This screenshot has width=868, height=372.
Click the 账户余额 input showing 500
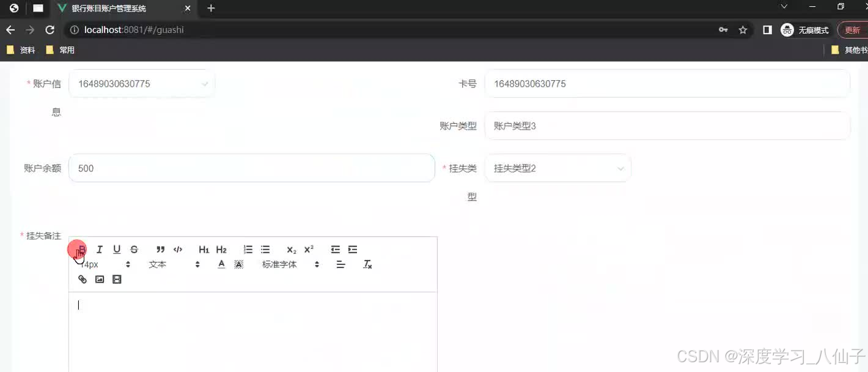point(251,168)
